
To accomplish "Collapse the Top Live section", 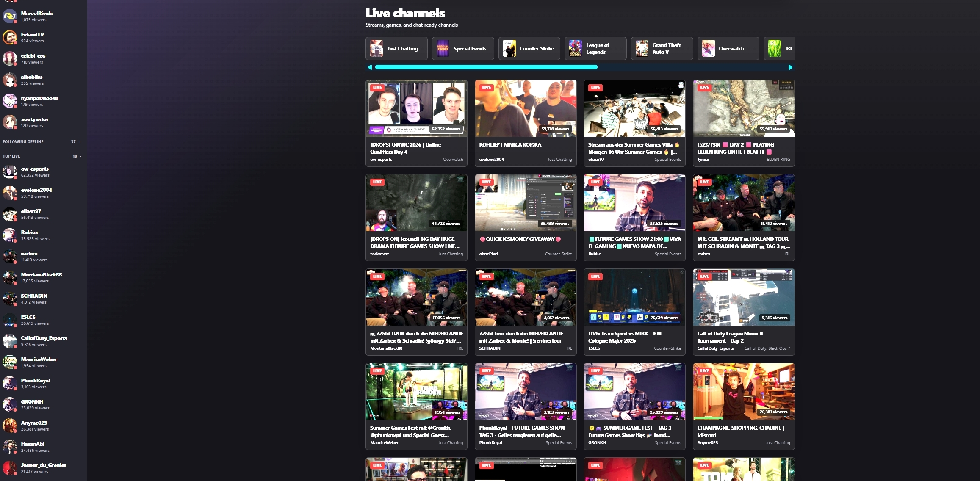I will click(80, 156).
